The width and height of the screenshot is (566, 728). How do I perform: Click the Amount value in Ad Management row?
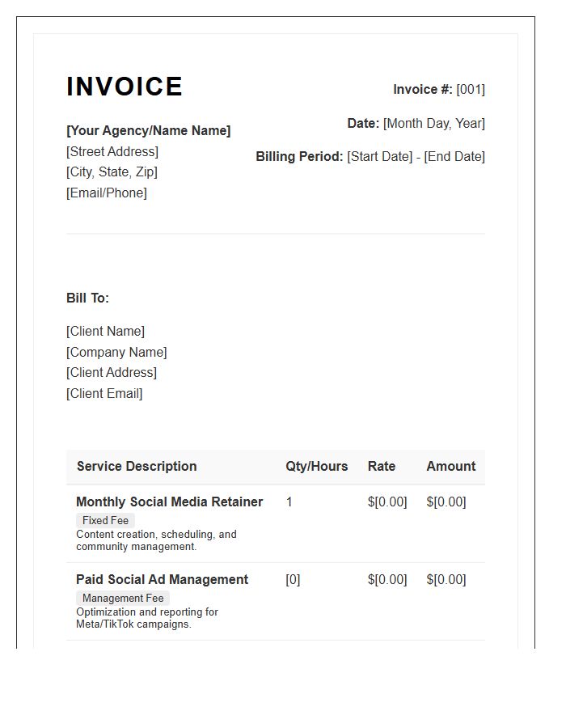click(x=446, y=579)
